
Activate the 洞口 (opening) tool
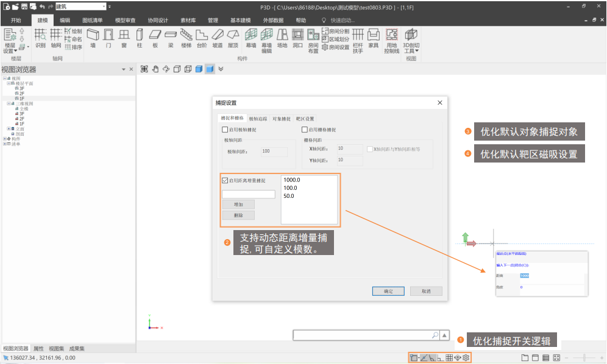tap(297, 37)
